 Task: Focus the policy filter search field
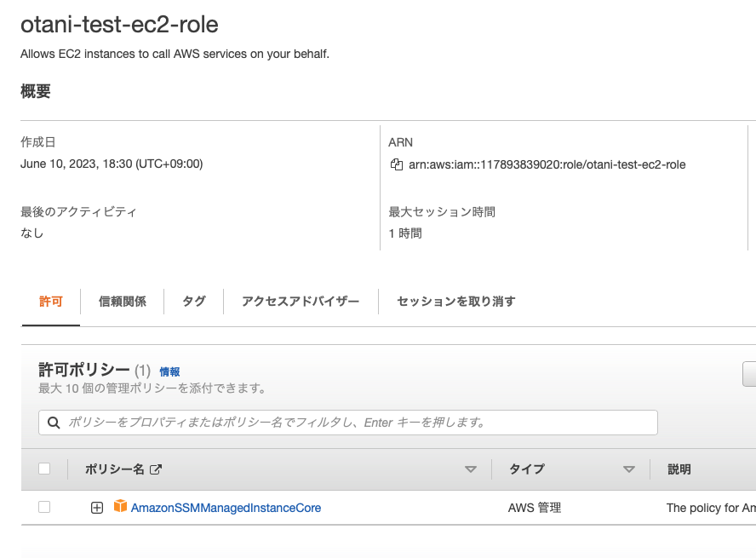358,423
